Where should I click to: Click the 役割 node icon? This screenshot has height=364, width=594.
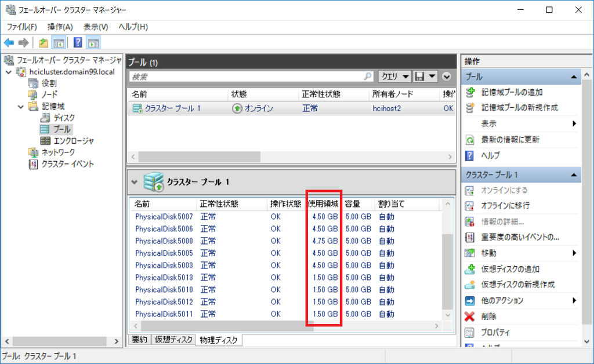33,83
